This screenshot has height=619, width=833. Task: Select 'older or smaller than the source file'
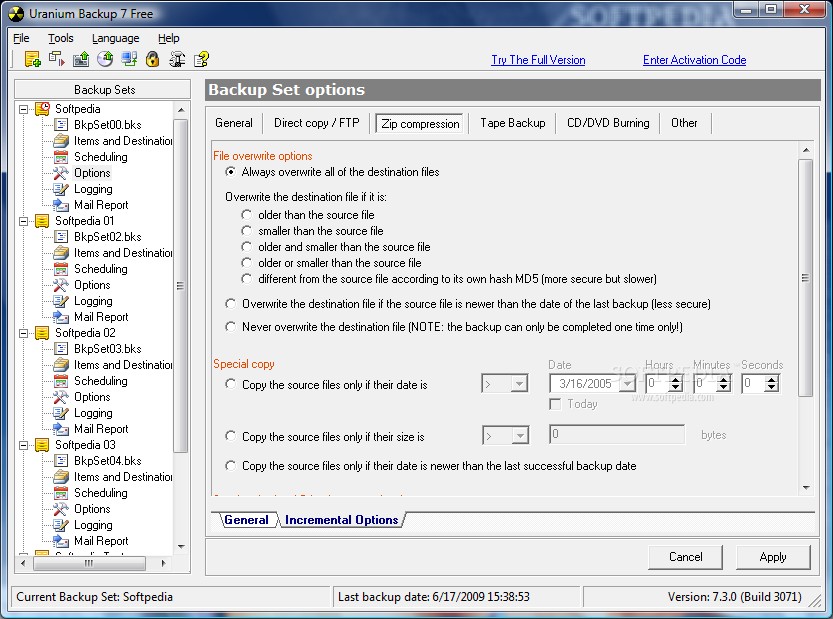pos(246,262)
